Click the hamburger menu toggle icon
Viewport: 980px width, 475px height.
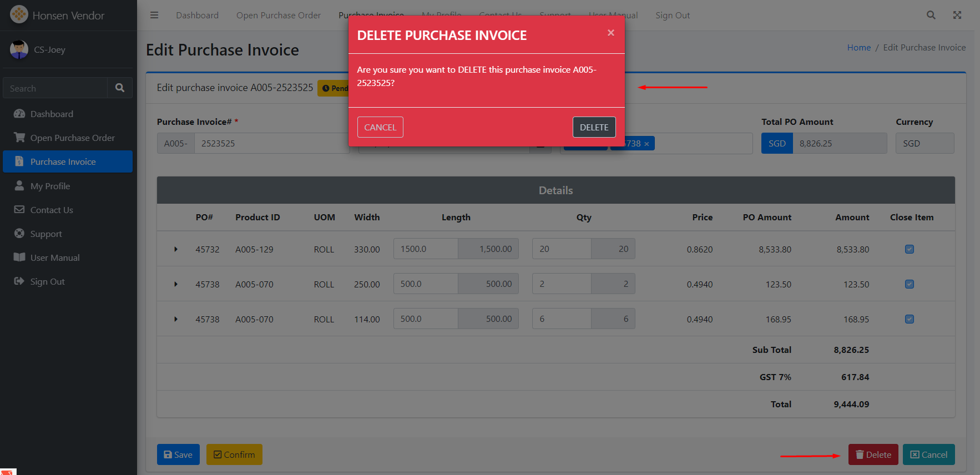click(154, 15)
